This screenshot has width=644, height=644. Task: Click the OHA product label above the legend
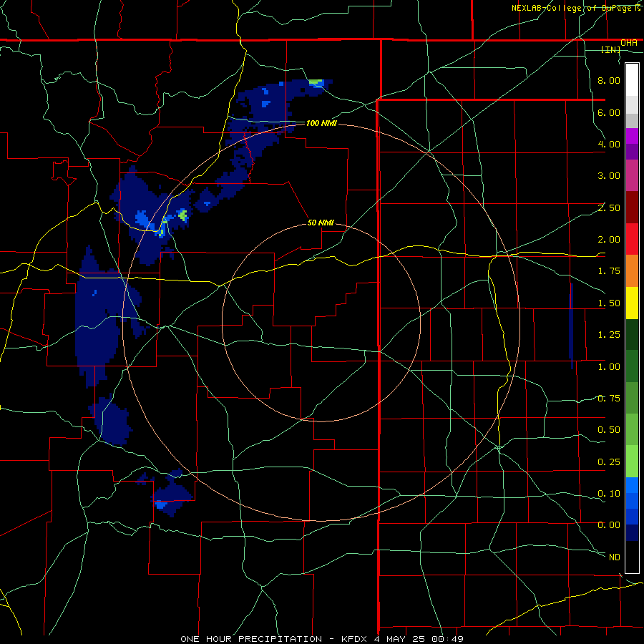click(x=629, y=43)
